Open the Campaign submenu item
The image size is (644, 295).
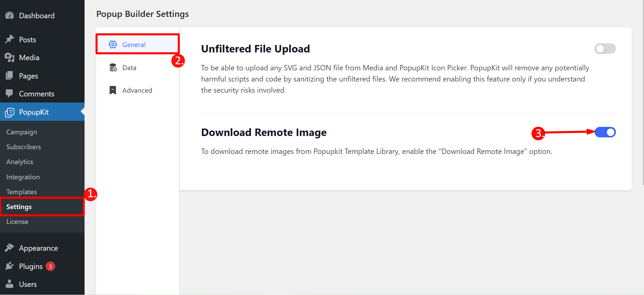click(x=22, y=132)
